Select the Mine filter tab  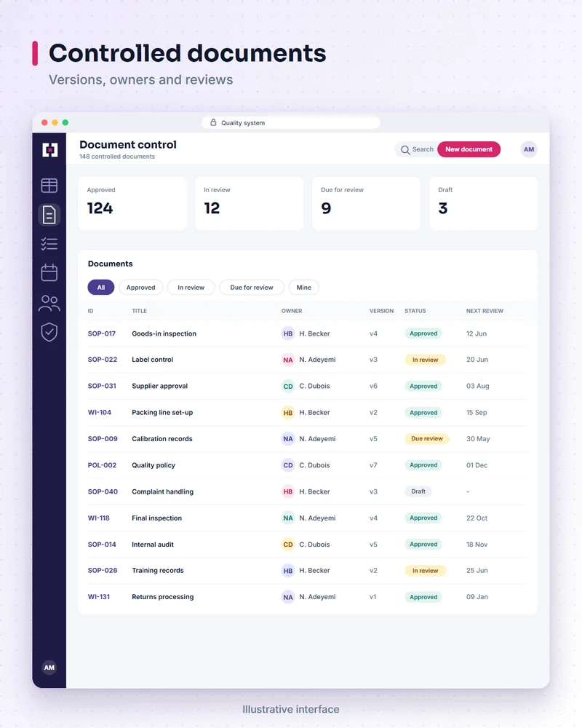pos(303,288)
